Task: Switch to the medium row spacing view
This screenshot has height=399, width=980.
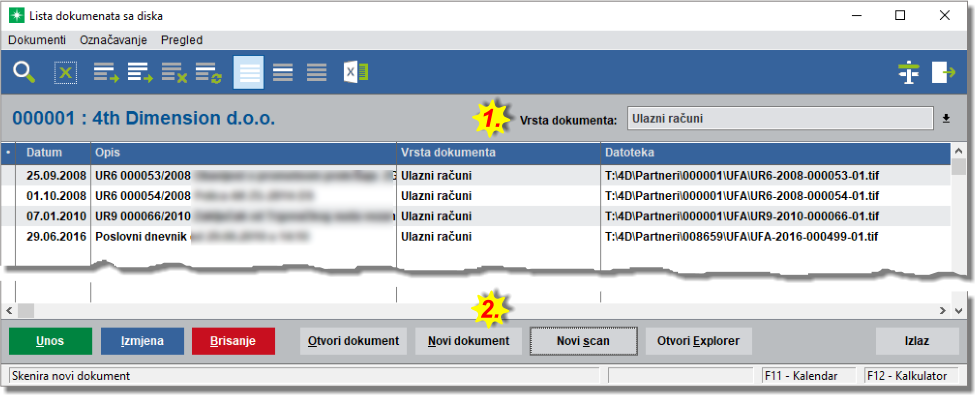Action: [x=282, y=73]
